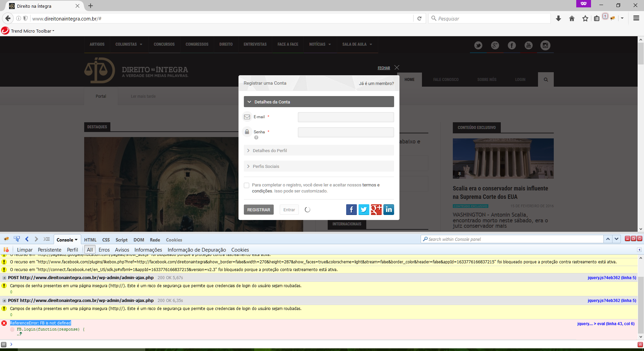644x351 pixels.
Task: Clear the console with Limpar
Action: tap(25, 250)
